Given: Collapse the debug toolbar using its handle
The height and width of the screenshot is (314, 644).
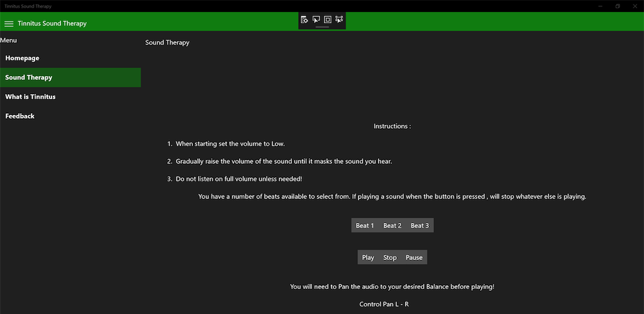Looking at the screenshot, I should [x=322, y=28].
